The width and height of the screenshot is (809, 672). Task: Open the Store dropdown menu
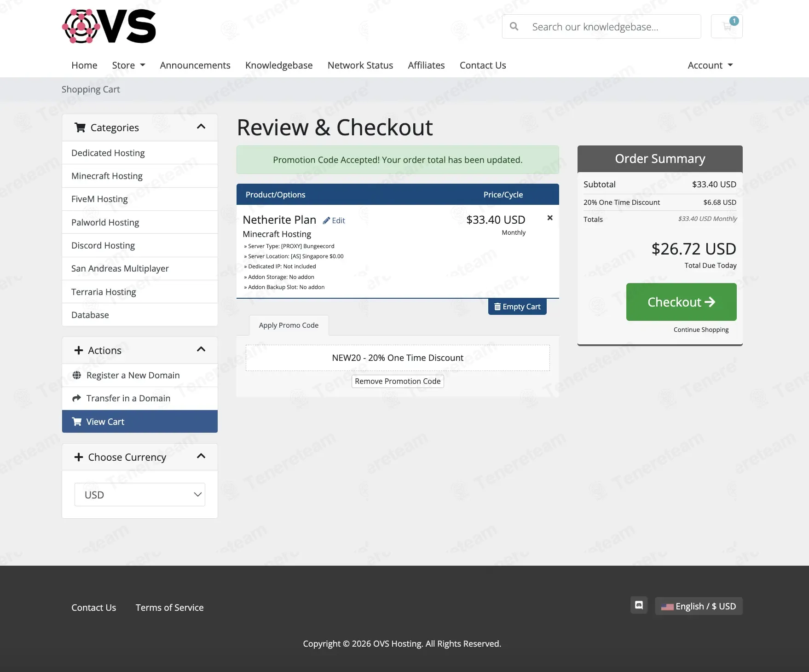[128, 65]
